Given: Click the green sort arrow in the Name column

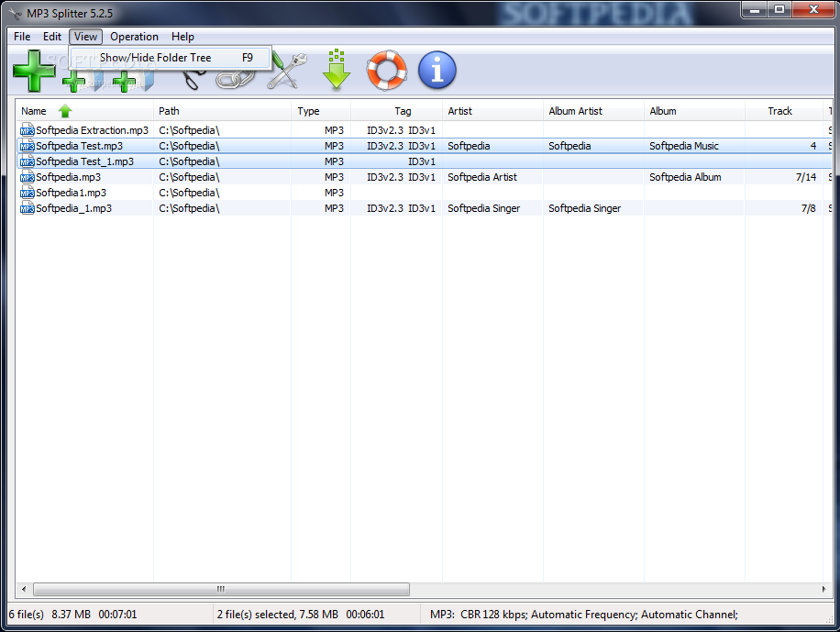Looking at the screenshot, I should 65,111.
